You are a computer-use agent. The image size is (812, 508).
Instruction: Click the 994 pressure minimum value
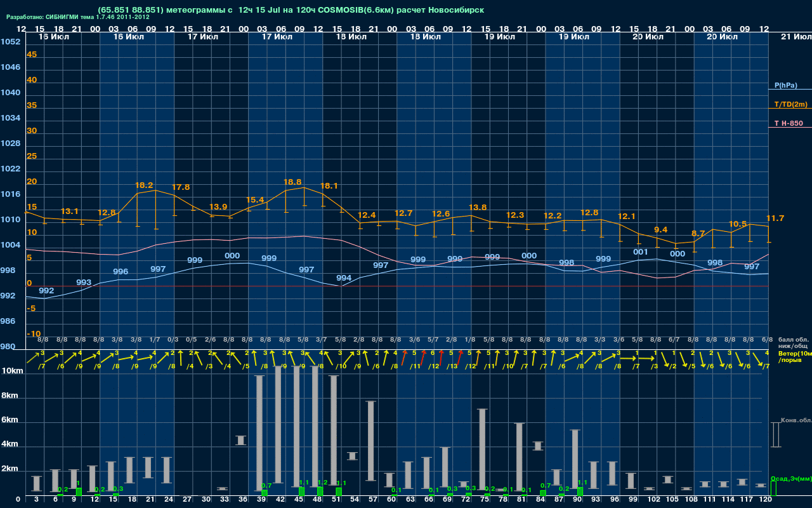[x=344, y=278]
